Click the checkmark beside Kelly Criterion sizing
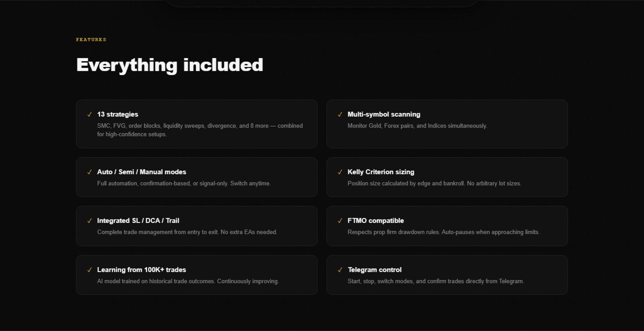 click(340, 172)
